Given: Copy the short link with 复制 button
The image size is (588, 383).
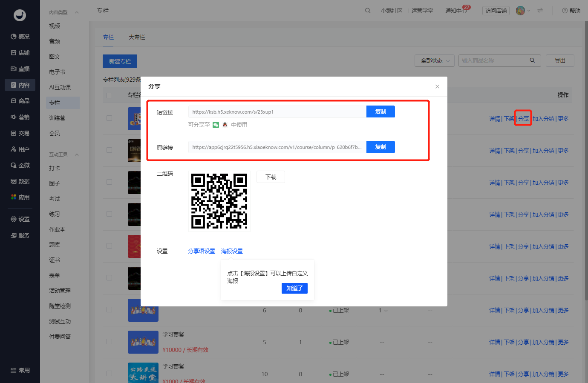Looking at the screenshot, I should [380, 111].
